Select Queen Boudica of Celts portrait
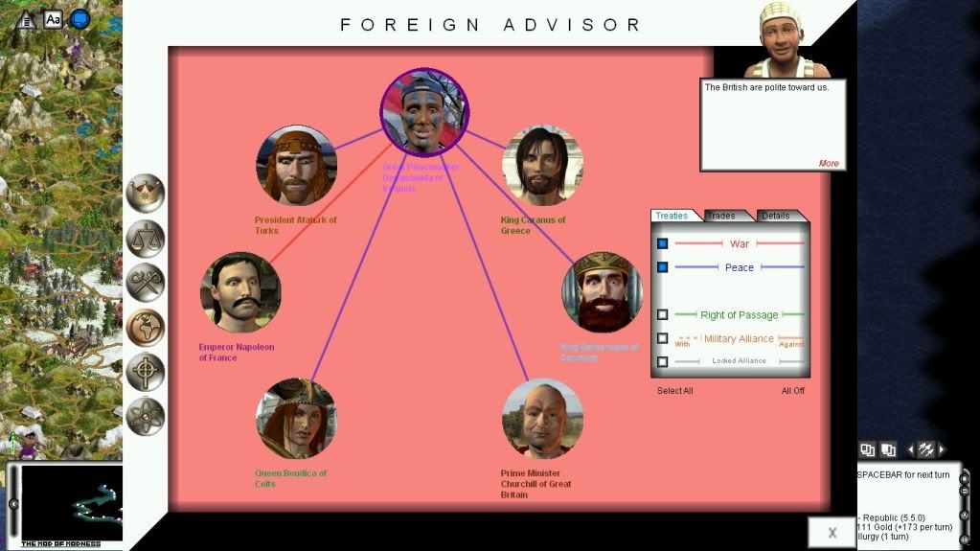Screen dimensions: 980x551 pos(296,419)
